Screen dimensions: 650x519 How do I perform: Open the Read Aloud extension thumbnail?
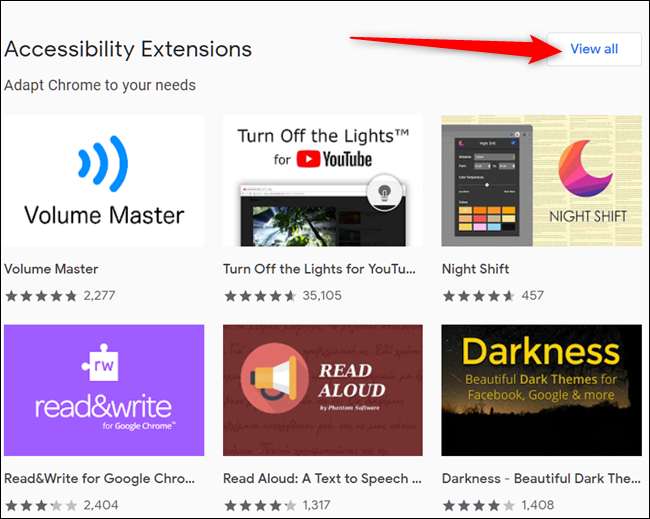pos(323,390)
